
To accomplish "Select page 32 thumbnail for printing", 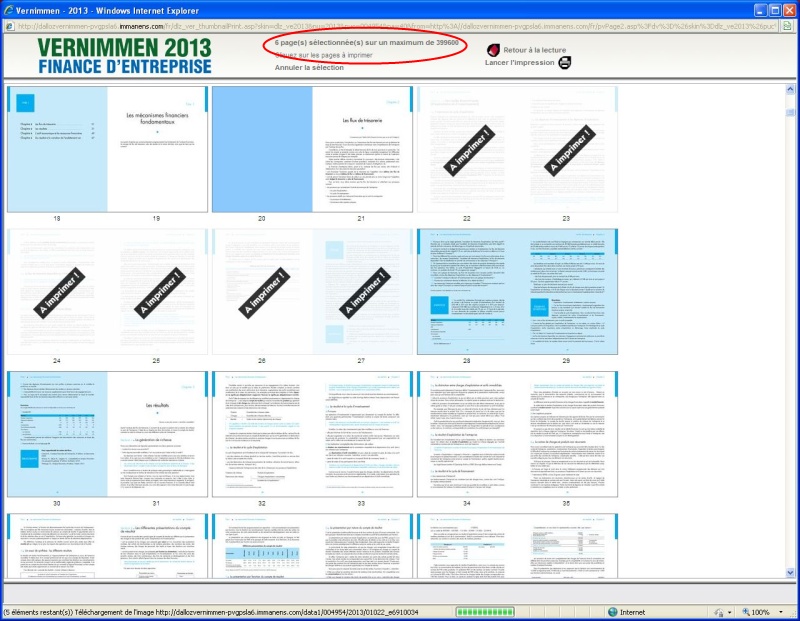I will [x=262, y=434].
